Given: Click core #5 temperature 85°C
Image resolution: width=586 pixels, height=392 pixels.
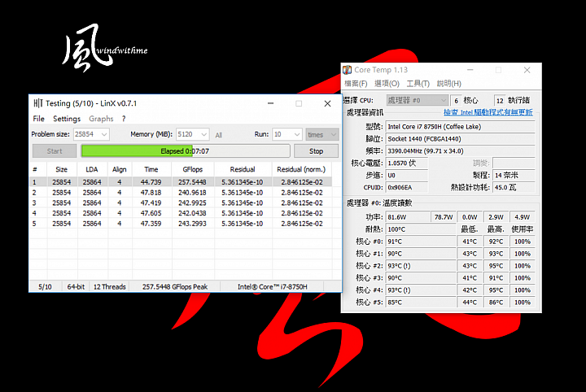Looking at the screenshot, I should (x=421, y=303).
